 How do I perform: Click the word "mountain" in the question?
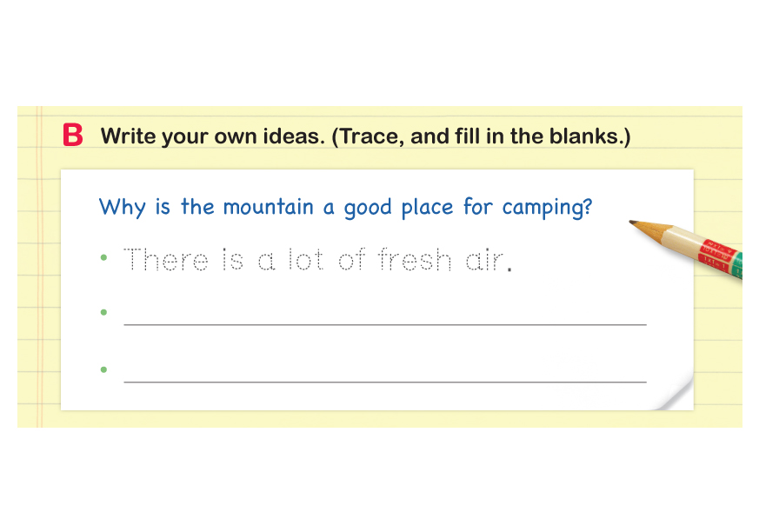click(x=268, y=208)
